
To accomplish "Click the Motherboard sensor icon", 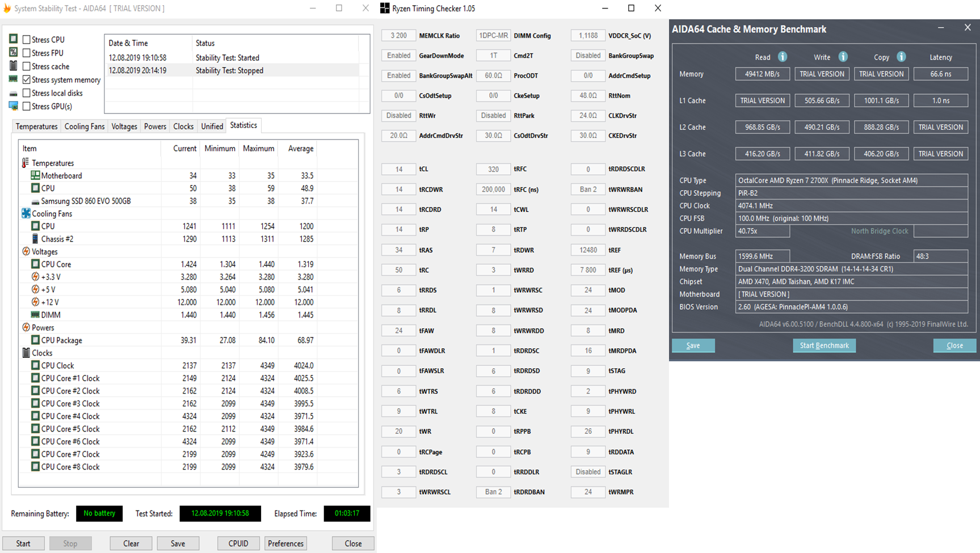I will [x=35, y=175].
